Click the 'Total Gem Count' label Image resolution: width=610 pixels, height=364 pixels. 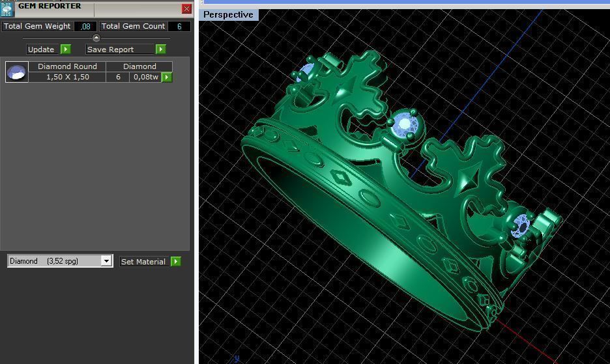133,26
